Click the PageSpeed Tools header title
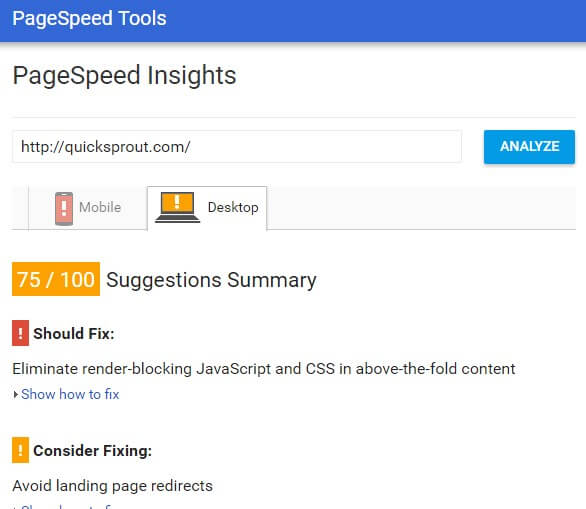The width and height of the screenshot is (586, 509). 89,18
